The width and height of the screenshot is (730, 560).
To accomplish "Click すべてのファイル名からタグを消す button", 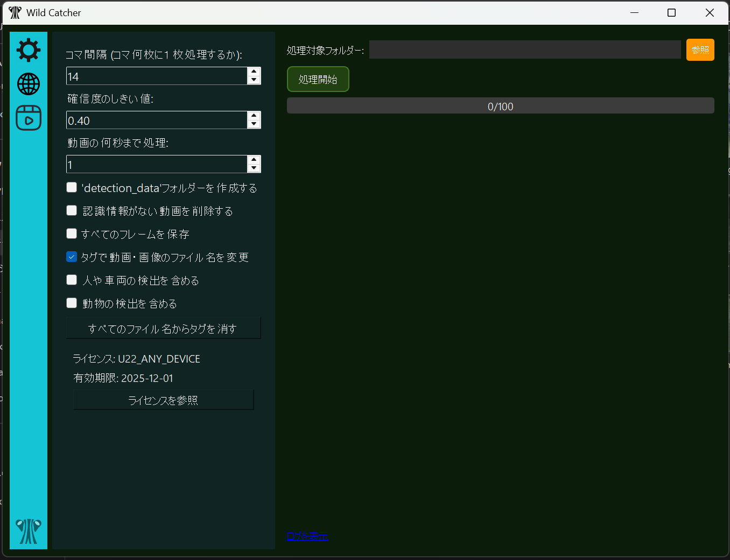I will [163, 328].
